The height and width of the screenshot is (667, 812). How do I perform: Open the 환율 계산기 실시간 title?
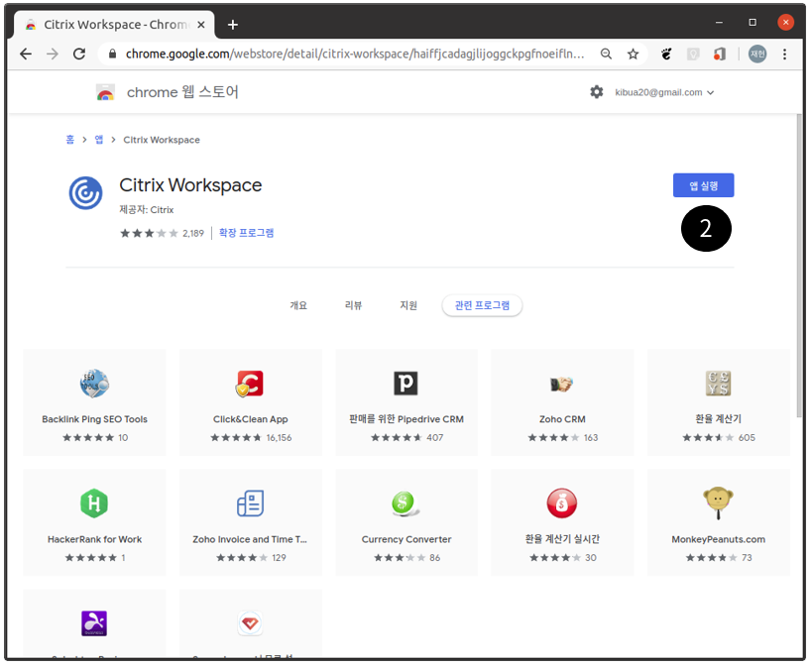coord(562,539)
